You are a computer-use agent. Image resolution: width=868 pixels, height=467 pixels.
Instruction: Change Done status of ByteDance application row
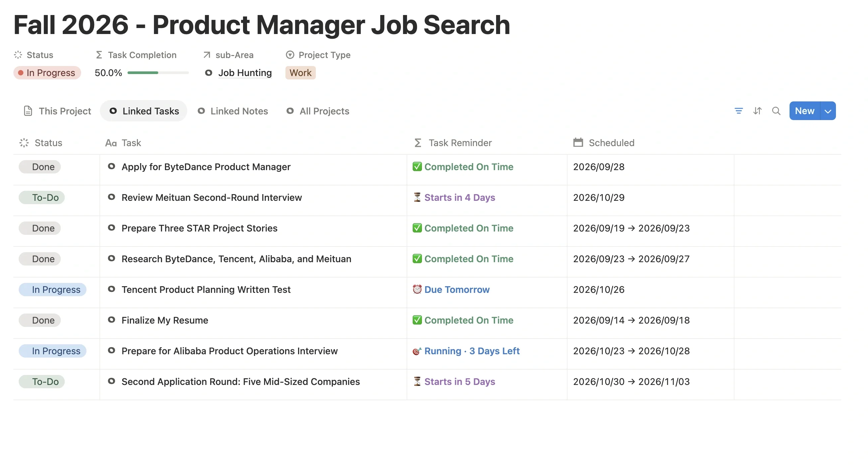(40, 167)
